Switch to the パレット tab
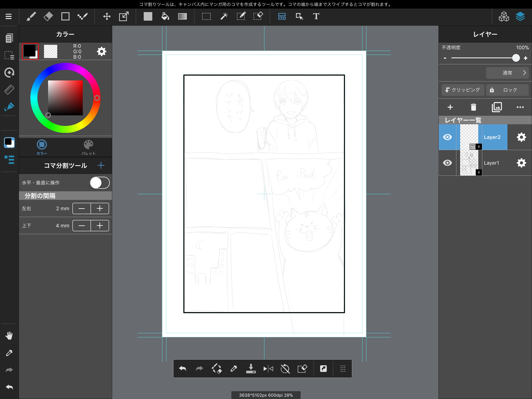Screen dimensions: 532x399 point(88,147)
